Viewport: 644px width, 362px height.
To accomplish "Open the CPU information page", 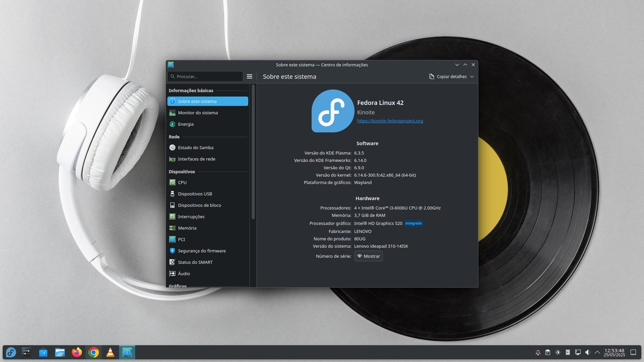I will 208,182.
